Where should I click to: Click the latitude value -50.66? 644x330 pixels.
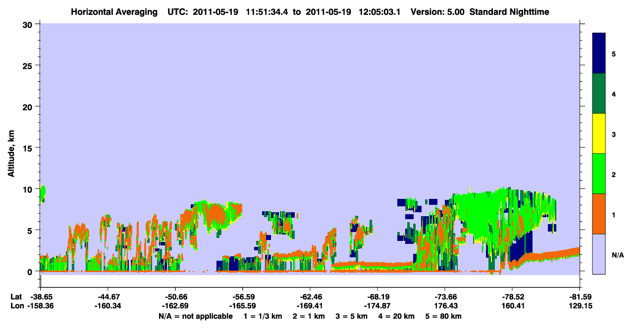(x=175, y=297)
